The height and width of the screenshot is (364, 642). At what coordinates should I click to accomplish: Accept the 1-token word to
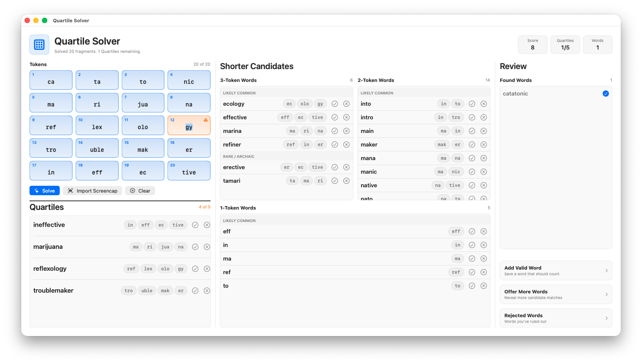pos(472,286)
